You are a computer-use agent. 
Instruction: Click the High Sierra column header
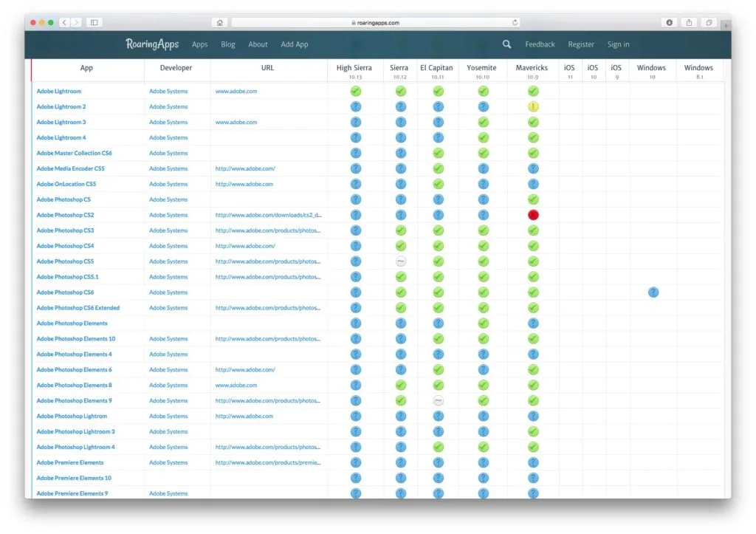[x=354, y=71]
